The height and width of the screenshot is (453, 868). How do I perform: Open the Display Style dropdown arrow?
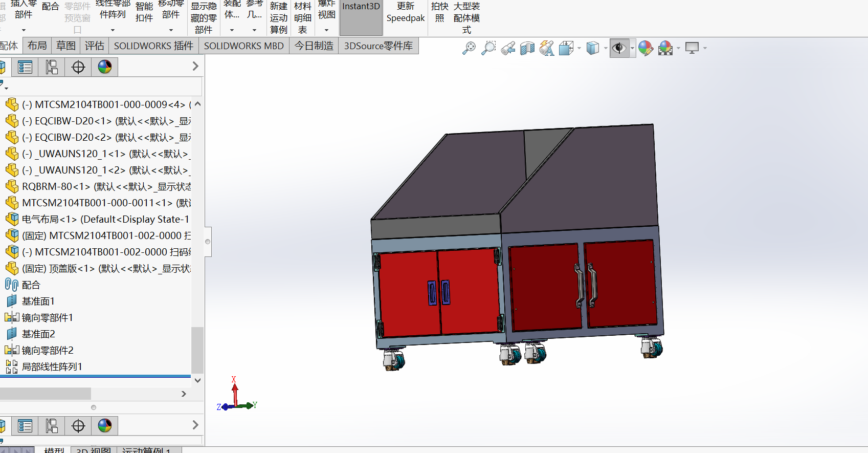pyautogui.click(x=606, y=48)
